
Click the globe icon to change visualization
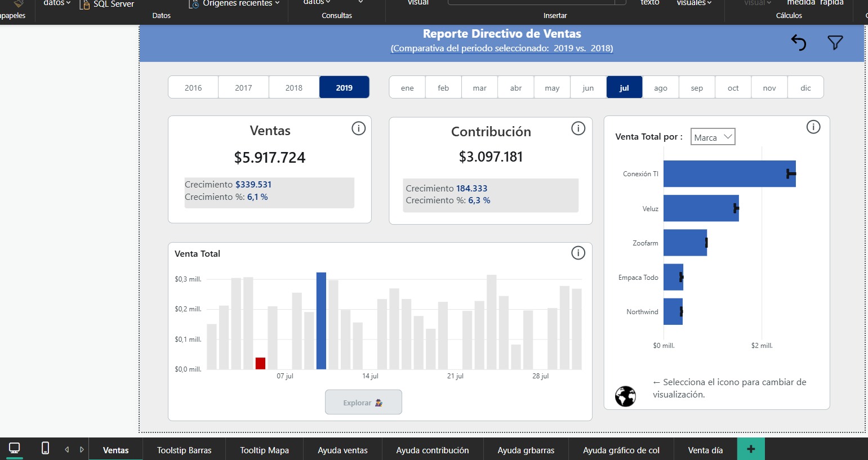tap(625, 396)
